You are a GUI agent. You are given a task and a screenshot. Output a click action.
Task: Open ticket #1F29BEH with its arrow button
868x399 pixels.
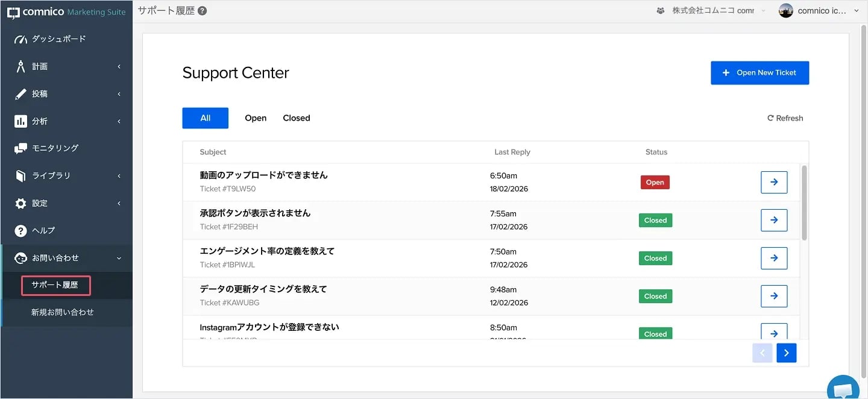(774, 220)
